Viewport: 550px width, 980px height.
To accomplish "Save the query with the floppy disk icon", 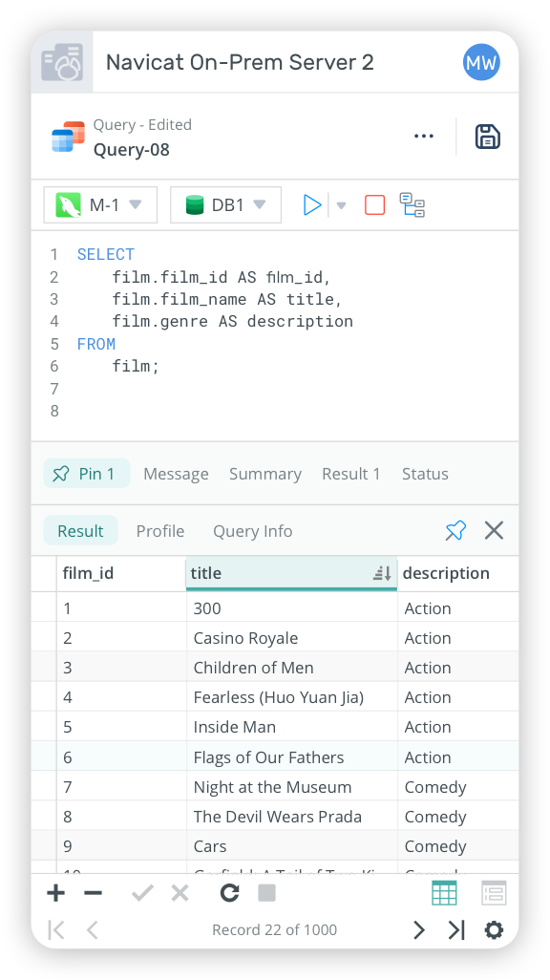I will (487, 137).
